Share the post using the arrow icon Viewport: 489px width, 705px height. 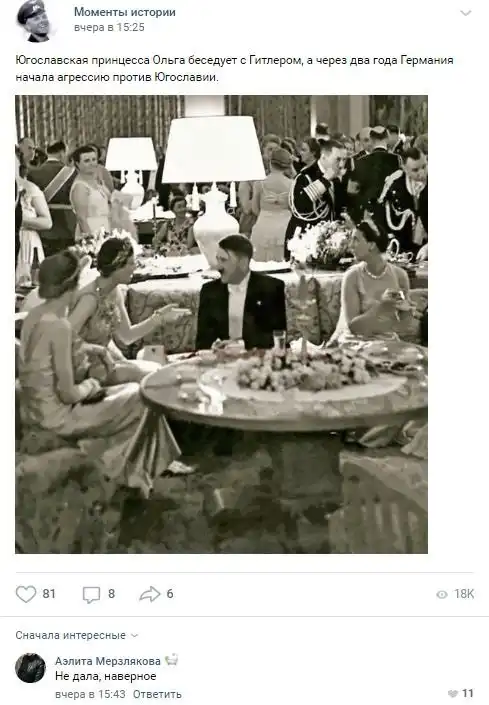[150, 594]
